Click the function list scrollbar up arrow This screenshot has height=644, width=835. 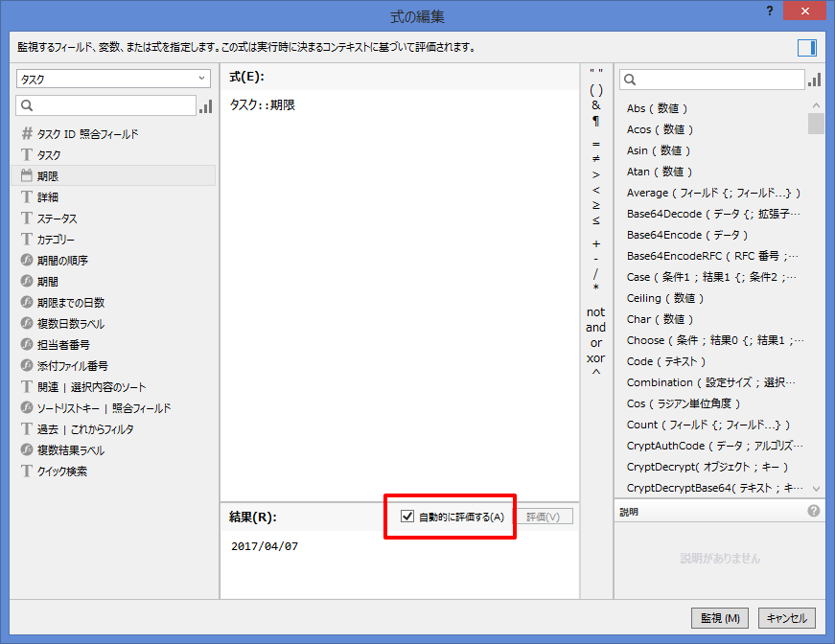[816, 105]
